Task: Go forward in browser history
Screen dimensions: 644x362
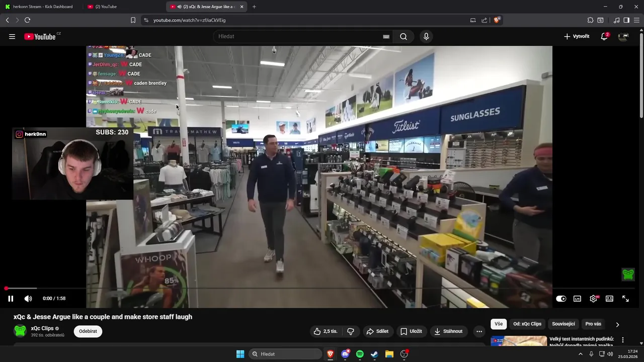Action: pos(17,20)
